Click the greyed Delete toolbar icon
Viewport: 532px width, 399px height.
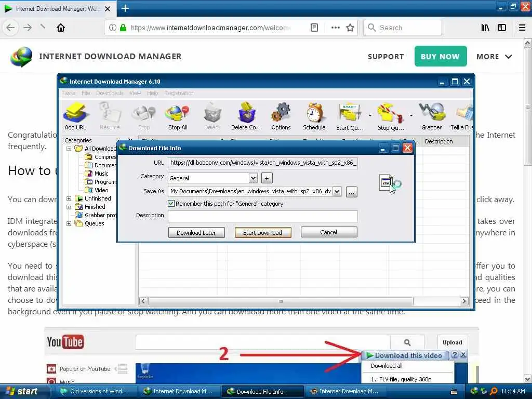pos(212,117)
